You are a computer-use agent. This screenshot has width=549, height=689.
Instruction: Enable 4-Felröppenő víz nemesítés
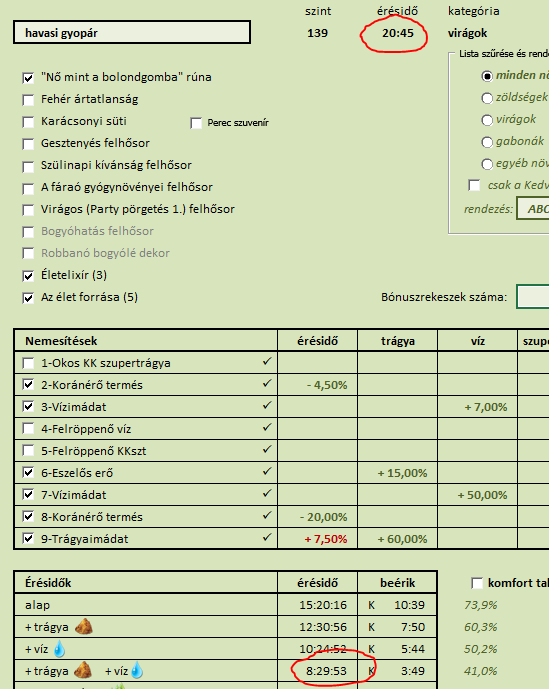pos(28,429)
